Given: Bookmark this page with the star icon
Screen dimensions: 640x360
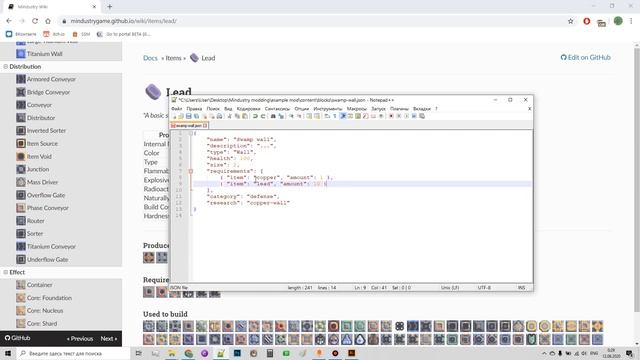Looking at the screenshot, I should (571, 21).
